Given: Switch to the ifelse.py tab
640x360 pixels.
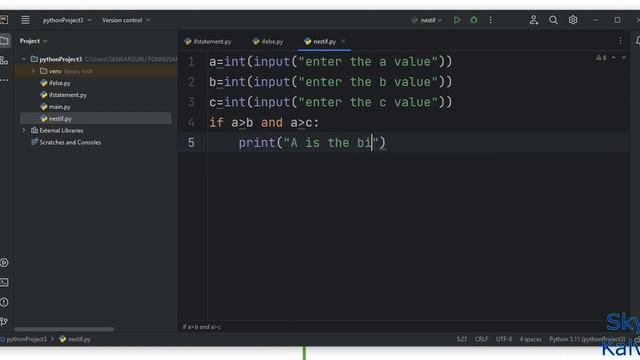Looking at the screenshot, I should pyautogui.click(x=268, y=41).
